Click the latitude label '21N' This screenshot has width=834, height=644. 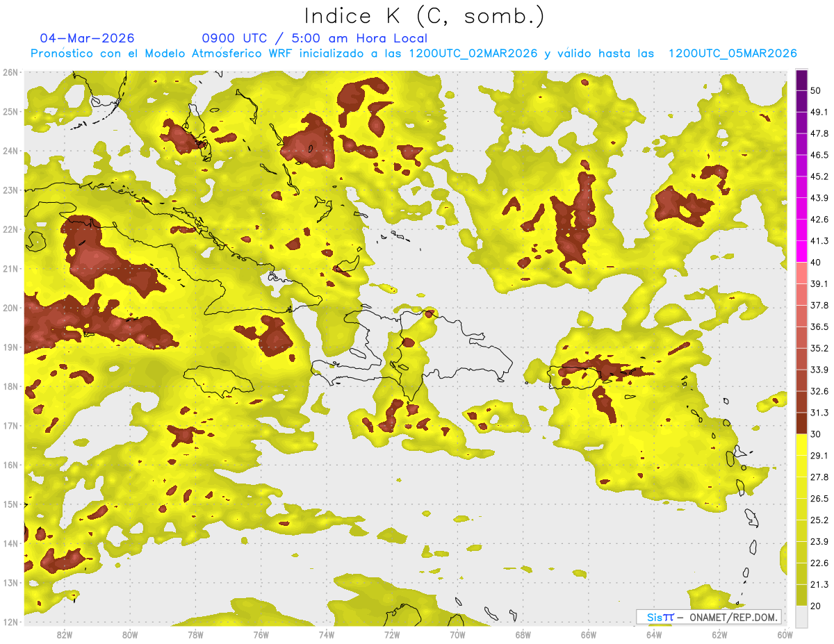pos(10,269)
